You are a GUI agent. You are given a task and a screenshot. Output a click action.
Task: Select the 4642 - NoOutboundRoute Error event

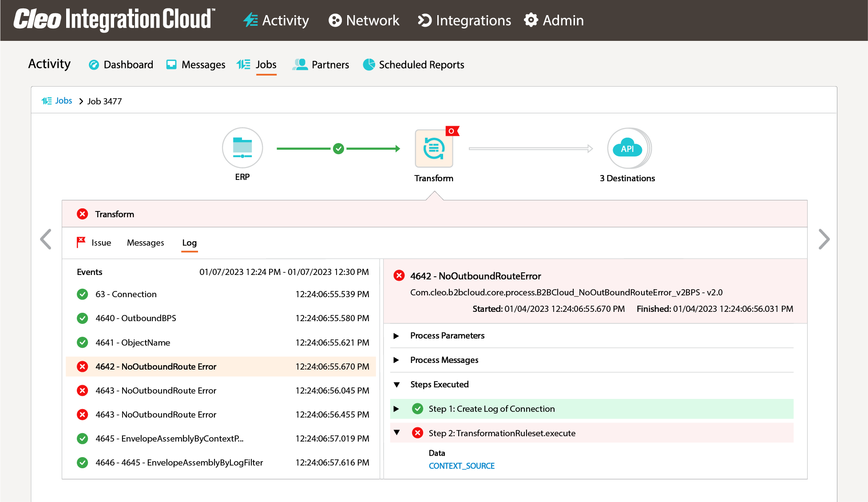click(x=155, y=367)
